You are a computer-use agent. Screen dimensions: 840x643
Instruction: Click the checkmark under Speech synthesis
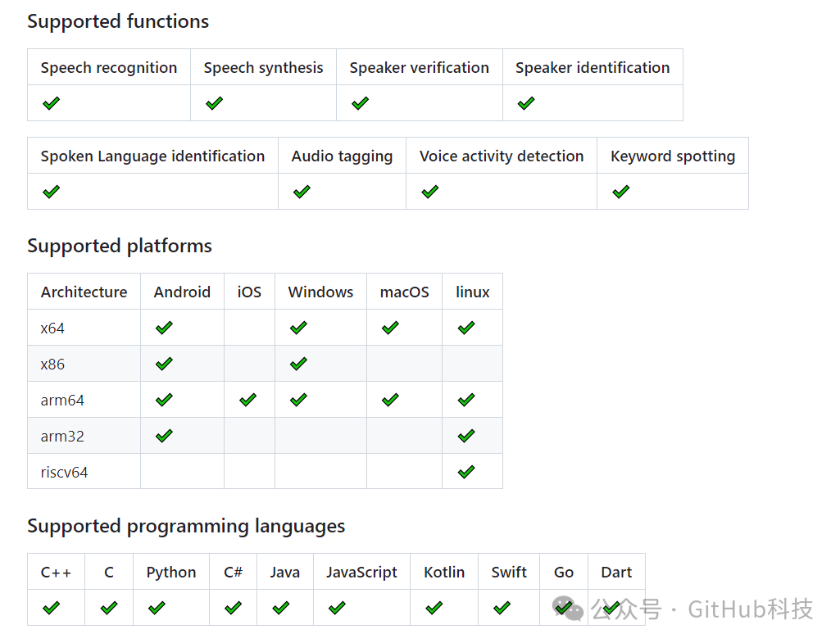tap(215, 103)
